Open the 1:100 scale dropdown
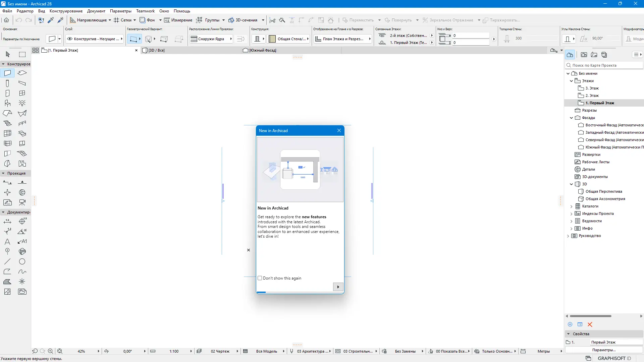Image resolution: width=644 pixels, height=362 pixels. click(191, 351)
